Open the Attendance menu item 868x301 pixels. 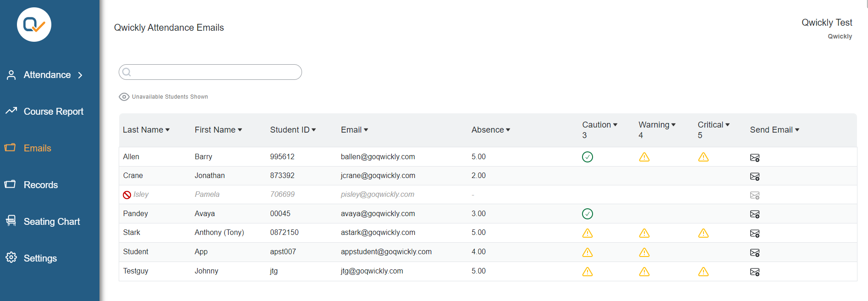pos(47,75)
